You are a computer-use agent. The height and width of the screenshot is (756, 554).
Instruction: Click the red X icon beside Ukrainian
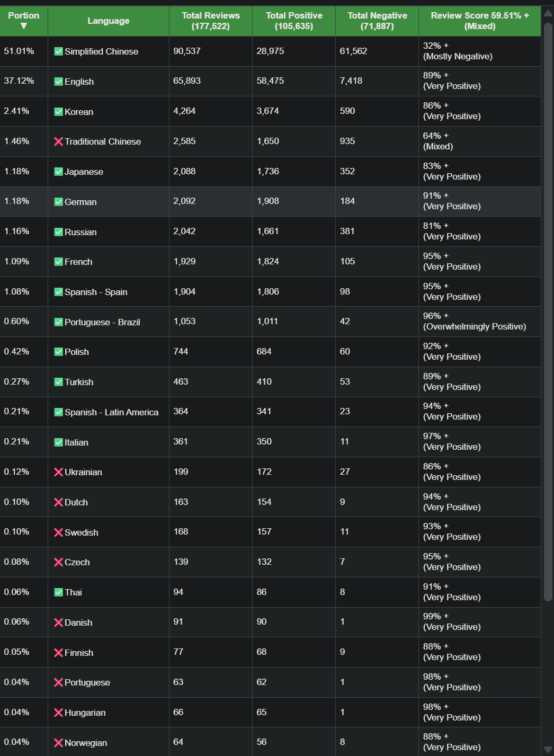pyautogui.click(x=59, y=472)
